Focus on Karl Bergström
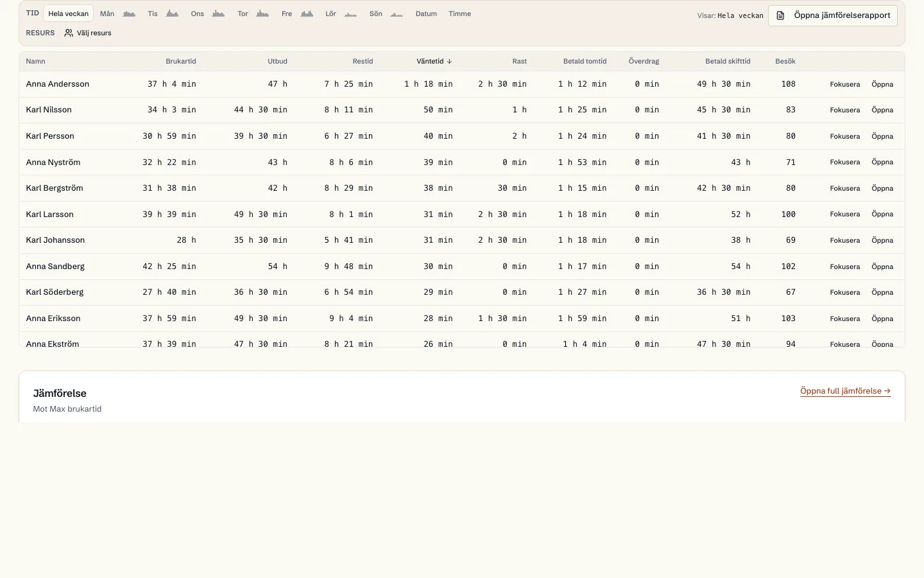The width and height of the screenshot is (924, 578). tap(845, 188)
